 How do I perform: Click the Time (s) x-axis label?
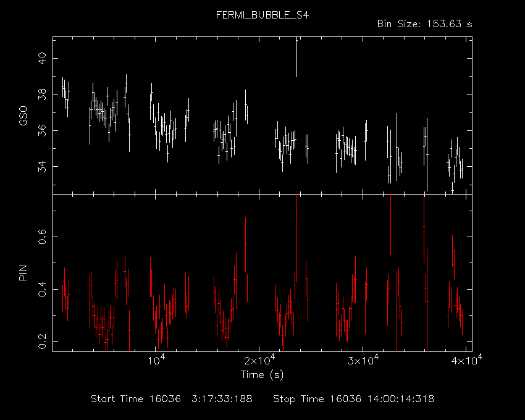tap(262, 374)
